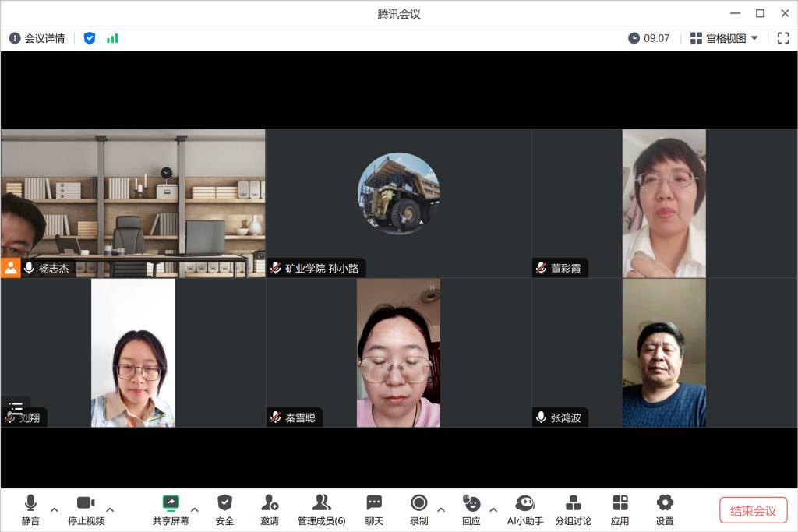Select 张鸿波's video feed

(x=664, y=353)
